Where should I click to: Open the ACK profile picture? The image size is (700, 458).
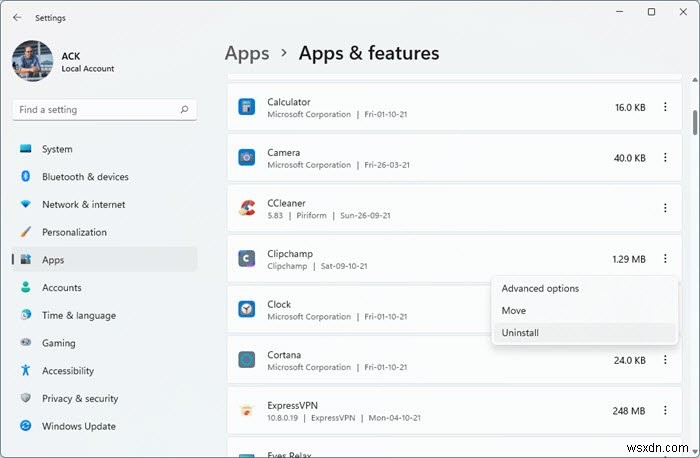coord(32,61)
